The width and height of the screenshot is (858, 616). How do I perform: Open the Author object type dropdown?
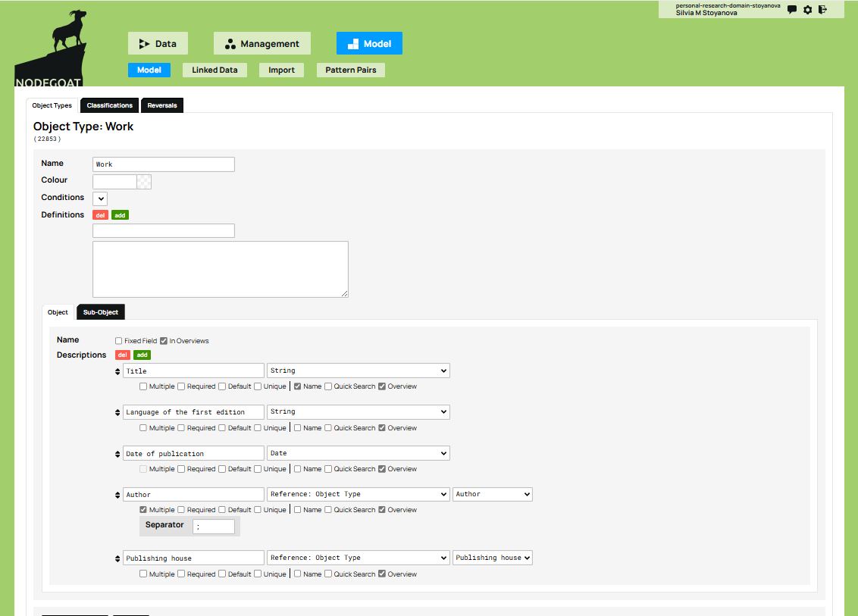[x=492, y=493]
